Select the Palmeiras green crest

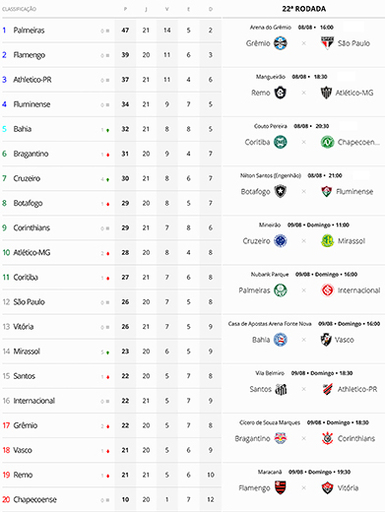280,290
